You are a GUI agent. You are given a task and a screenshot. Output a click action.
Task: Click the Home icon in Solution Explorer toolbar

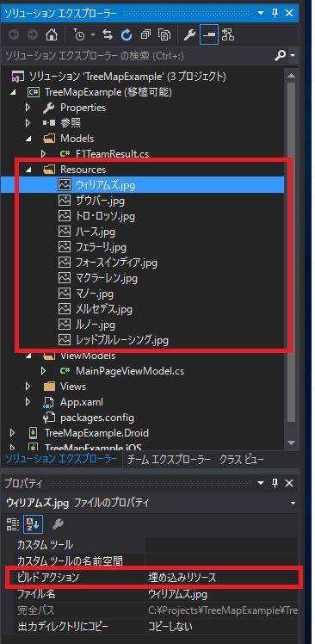pos(52,35)
